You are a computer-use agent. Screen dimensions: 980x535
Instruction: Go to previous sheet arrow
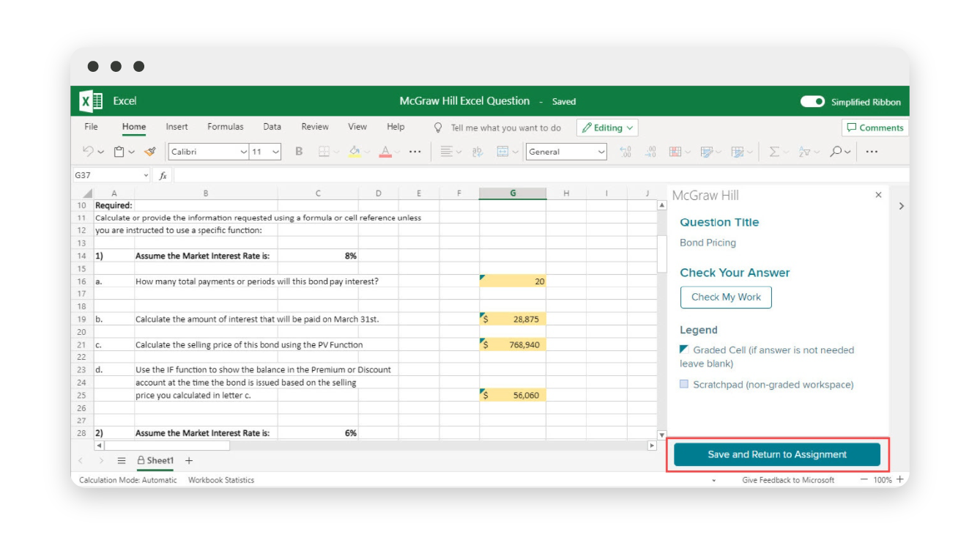pos(81,461)
